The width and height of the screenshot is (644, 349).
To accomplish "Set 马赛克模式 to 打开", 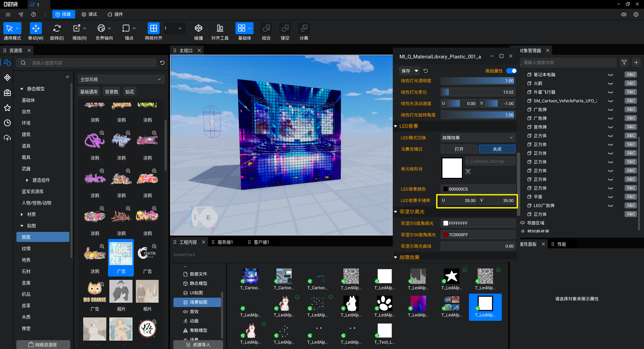I will (x=459, y=149).
